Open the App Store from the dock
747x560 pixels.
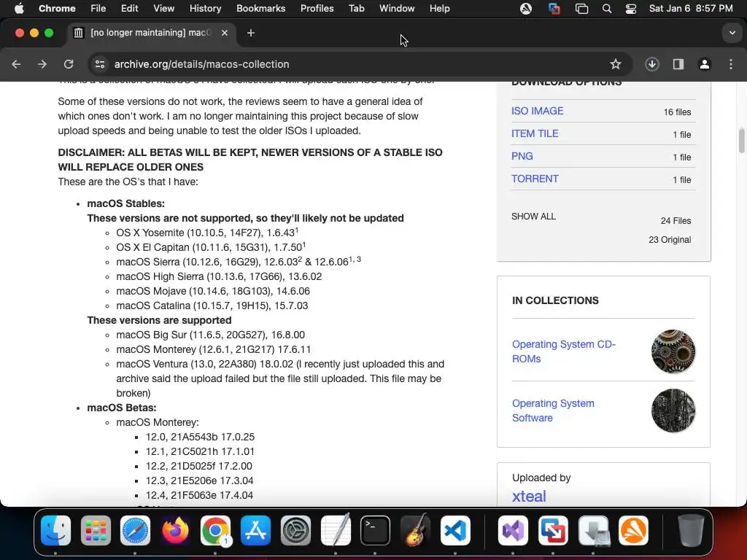click(x=256, y=530)
